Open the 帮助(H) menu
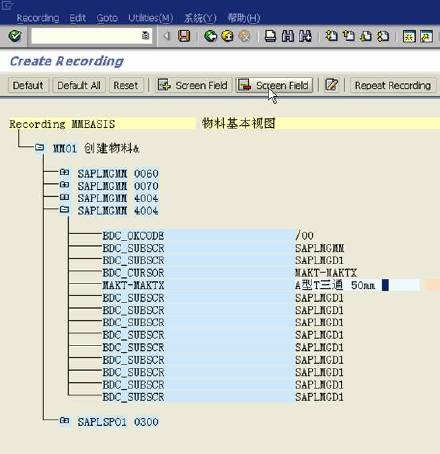Image resolution: width=440 pixels, height=454 pixels. pyautogui.click(x=244, y=18)
